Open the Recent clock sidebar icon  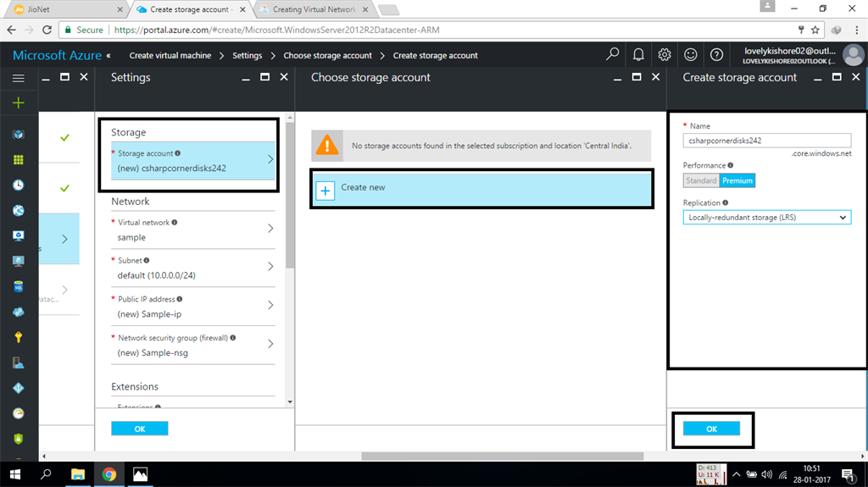tap(19, 185)
